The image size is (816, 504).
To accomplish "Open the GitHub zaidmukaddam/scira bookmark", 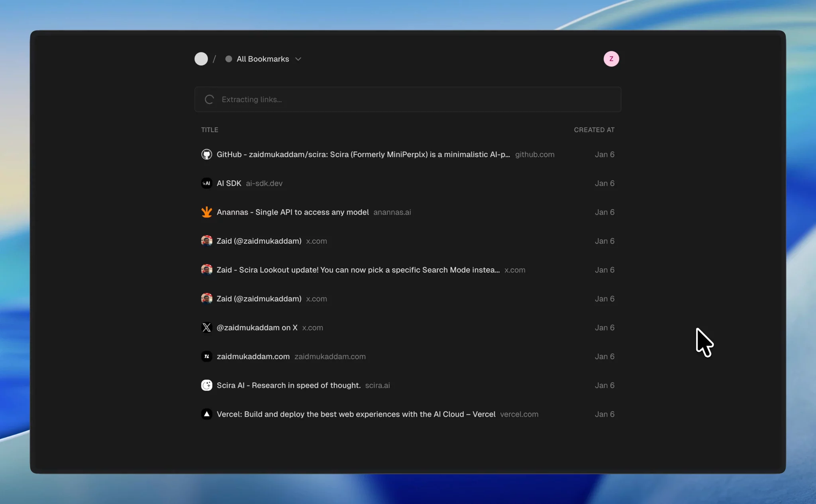I will pyautogui.click(x=363, y=154).
